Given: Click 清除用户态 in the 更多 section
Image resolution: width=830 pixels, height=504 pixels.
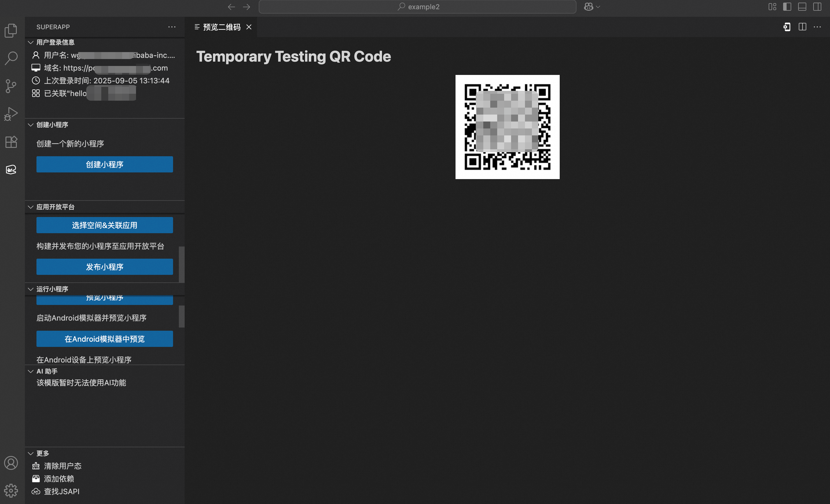Looking at the screenshot, I should point(63,466).
